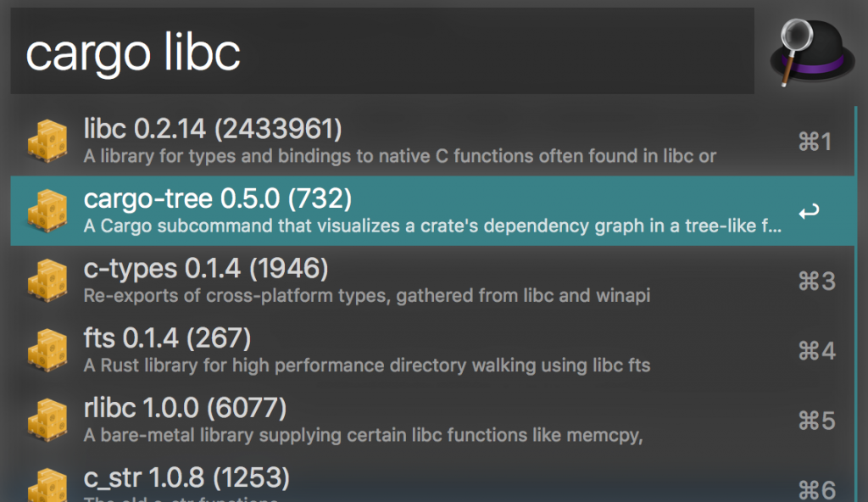Focus the search field containing "cargo libc"

point(381,52)
